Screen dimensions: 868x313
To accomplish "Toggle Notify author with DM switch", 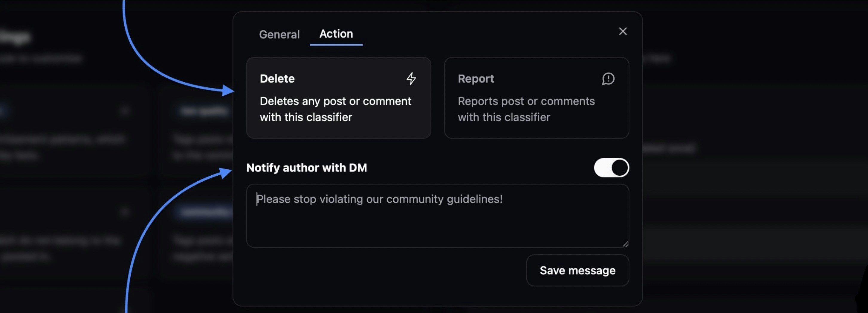I will pos(611,168).
